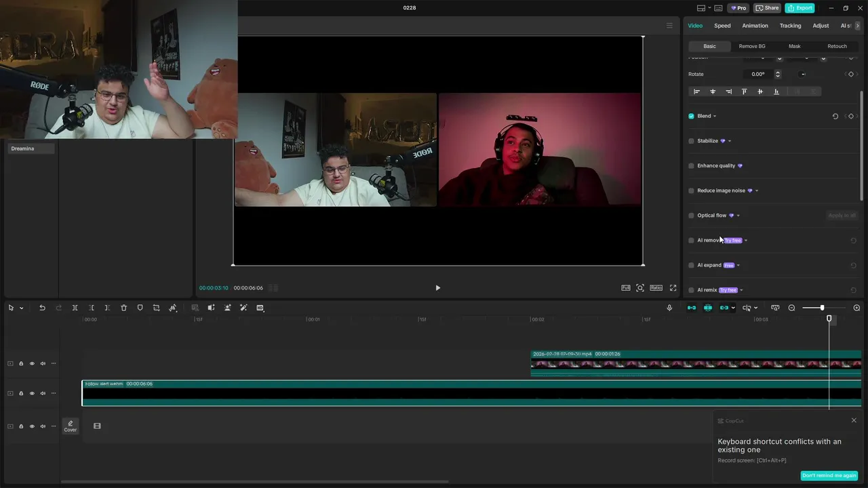The width and height of the screenshot is (868, 488).
Task: Click the HD enhance icon in timeline toolbar
Action: (260, 308)
